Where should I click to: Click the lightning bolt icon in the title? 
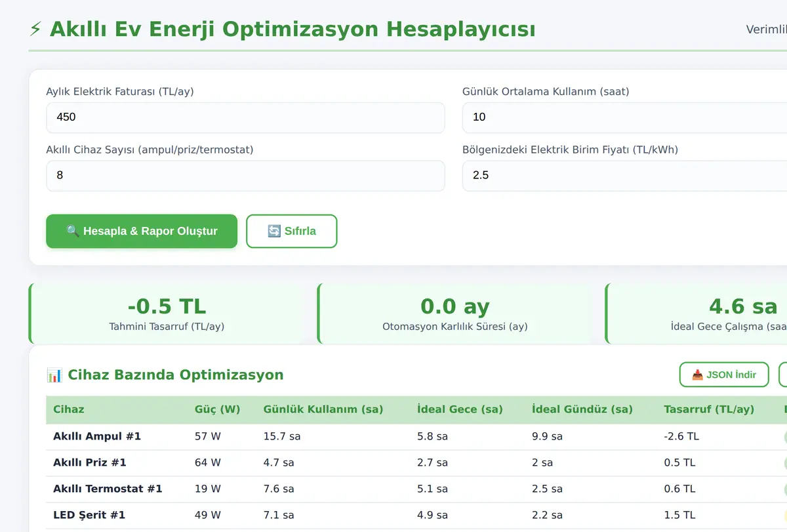point(35,30)
